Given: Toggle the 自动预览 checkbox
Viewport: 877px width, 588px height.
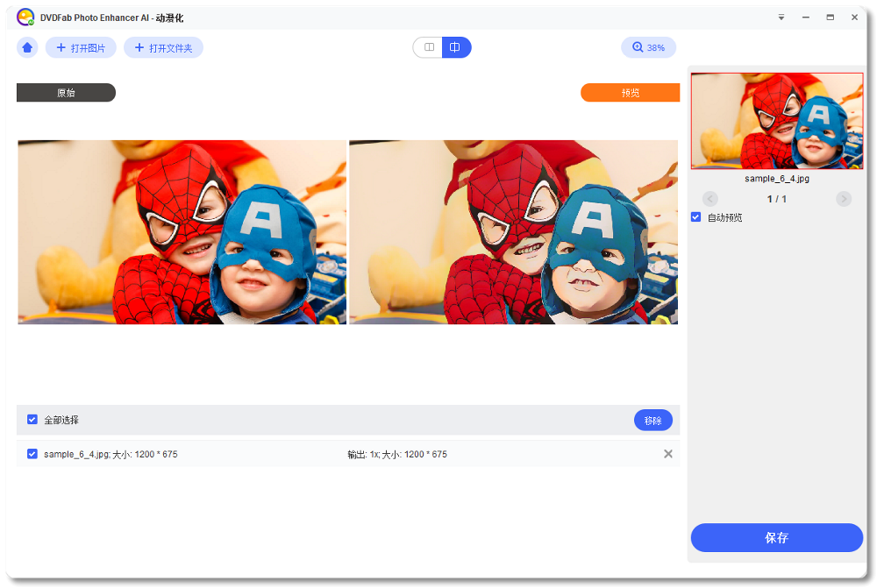Looking at the screenshot, I should (695, 216).
